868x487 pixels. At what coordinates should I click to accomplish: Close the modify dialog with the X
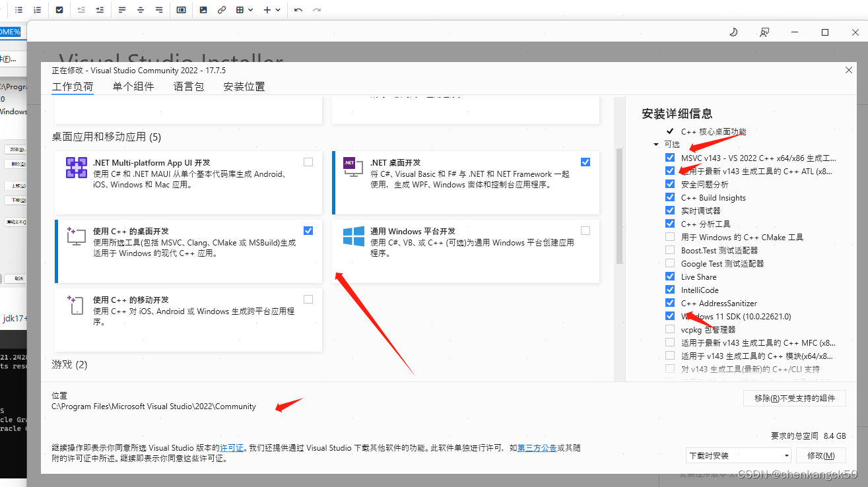[x=848, y=70]
